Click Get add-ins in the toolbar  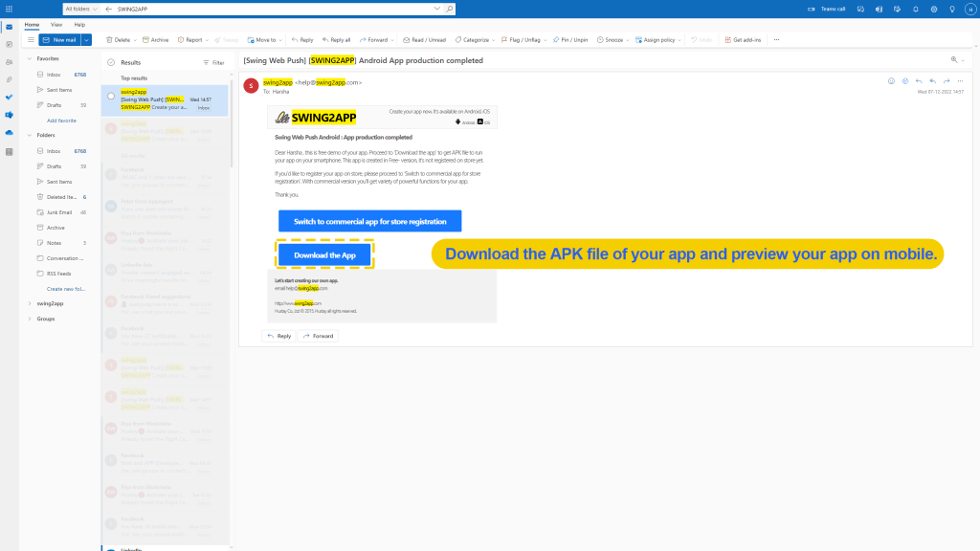pos(743,40)
